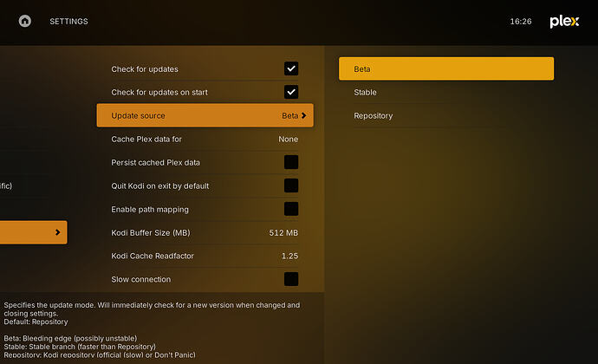Tick the Enable path mapping checkbox
This screenshot has height=364, width=598.
tap(291, 209)
